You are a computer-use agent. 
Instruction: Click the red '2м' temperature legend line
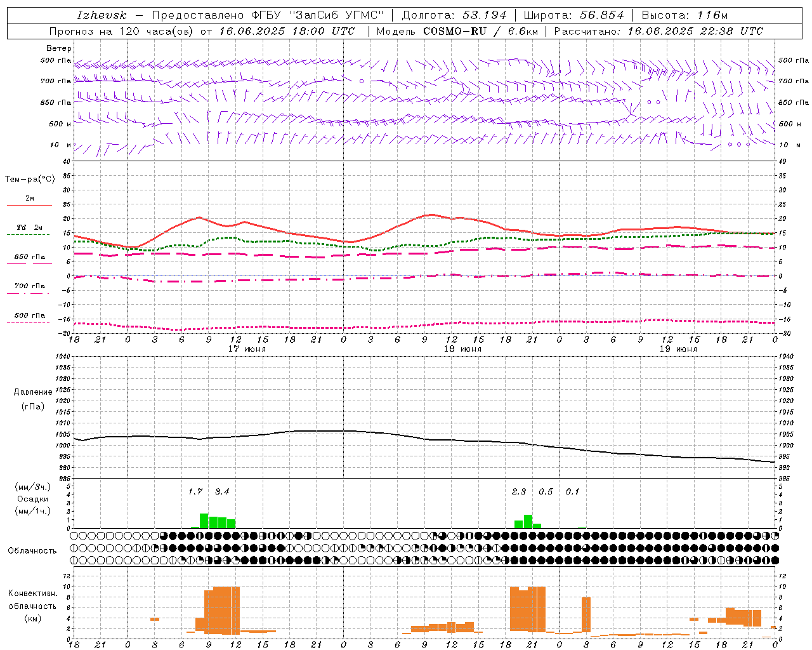(29, 205)
